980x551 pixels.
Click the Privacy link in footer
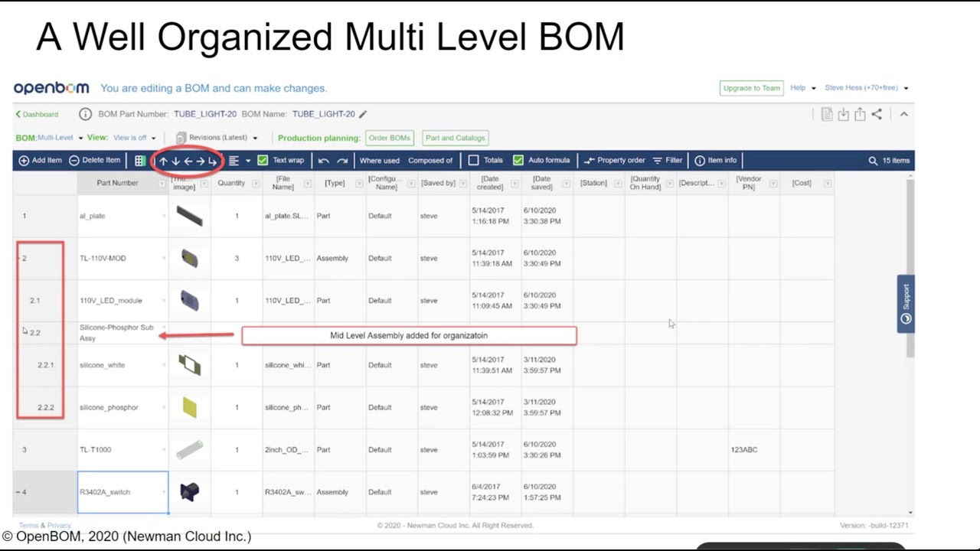click(x=58, y=526)
